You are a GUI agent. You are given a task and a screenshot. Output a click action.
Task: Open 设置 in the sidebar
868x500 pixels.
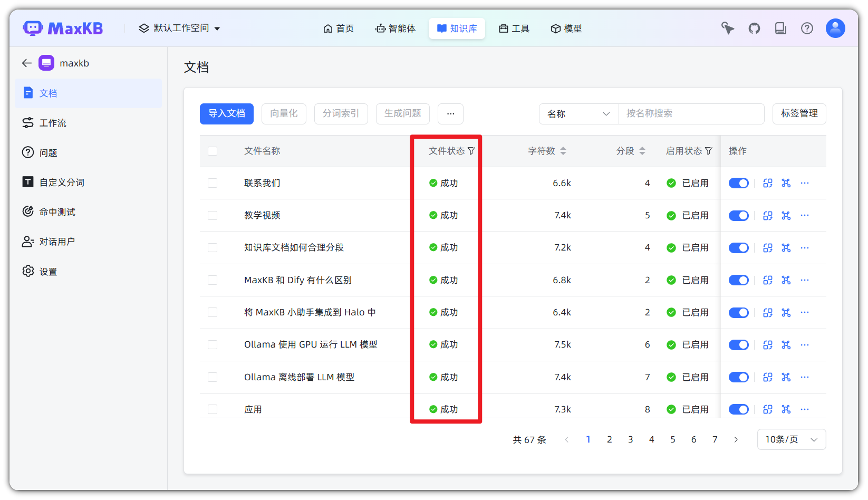(89, 272)
